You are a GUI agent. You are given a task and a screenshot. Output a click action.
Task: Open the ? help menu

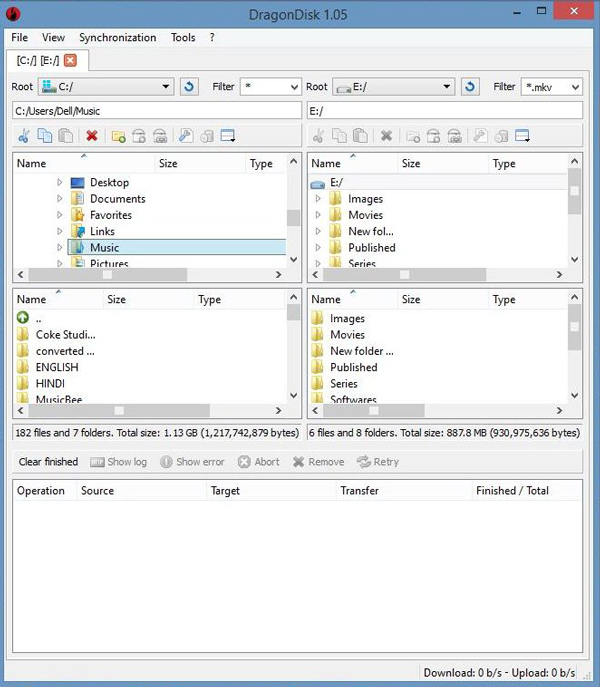pyautogui.click(x=212, y=38)
